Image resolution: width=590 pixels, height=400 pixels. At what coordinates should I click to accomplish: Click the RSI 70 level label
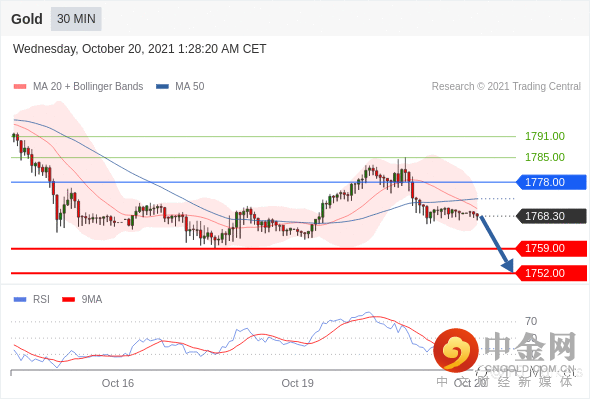(531, 321)
